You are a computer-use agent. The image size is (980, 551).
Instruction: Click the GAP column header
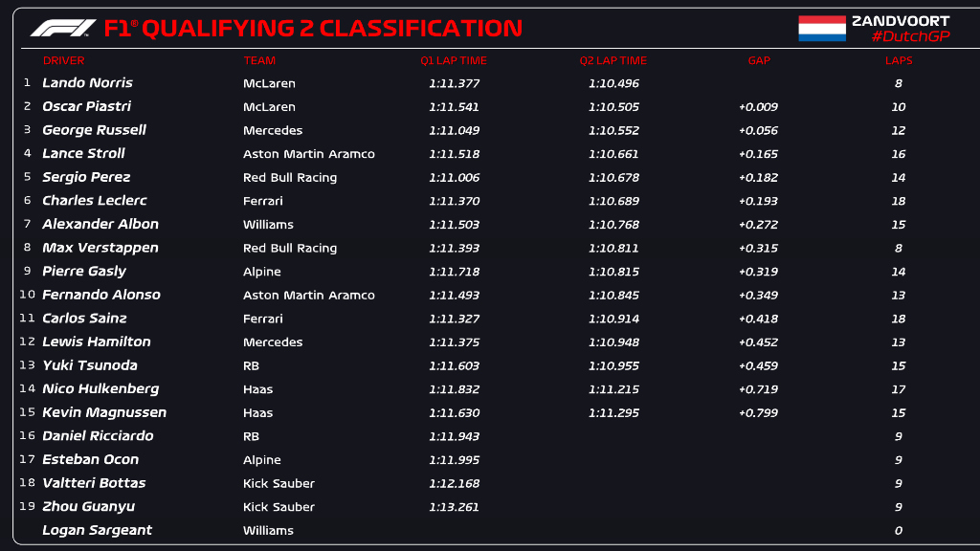point(759,60)
